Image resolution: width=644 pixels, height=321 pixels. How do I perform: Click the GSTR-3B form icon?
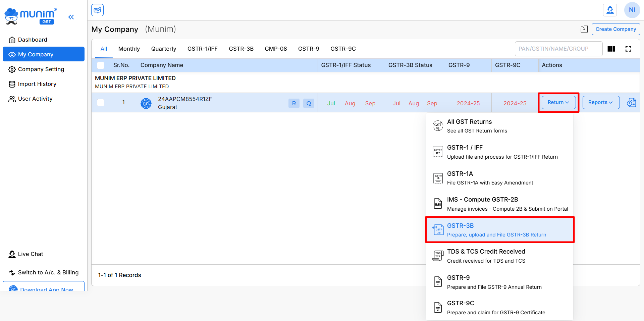point(438,230)
